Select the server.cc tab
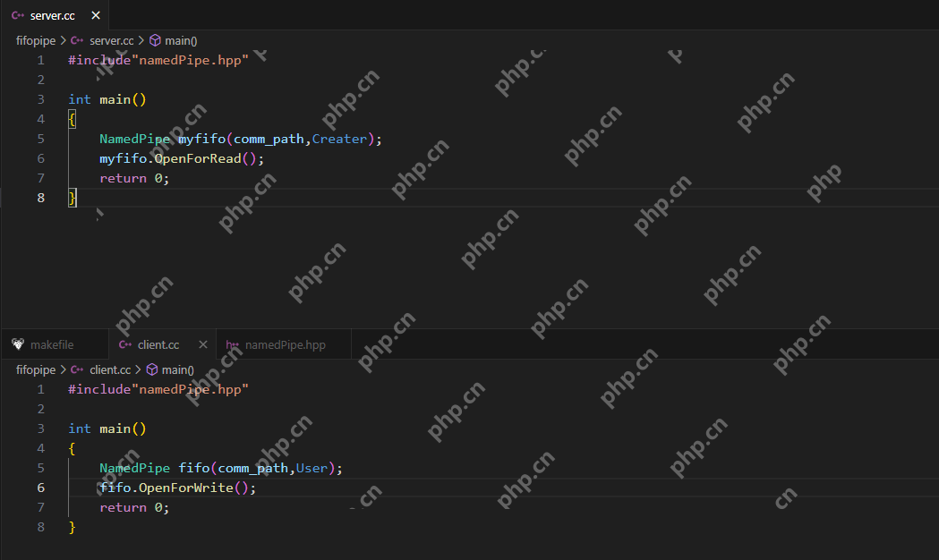The width and height of the screenshot is (939, 560). (53, 16)
